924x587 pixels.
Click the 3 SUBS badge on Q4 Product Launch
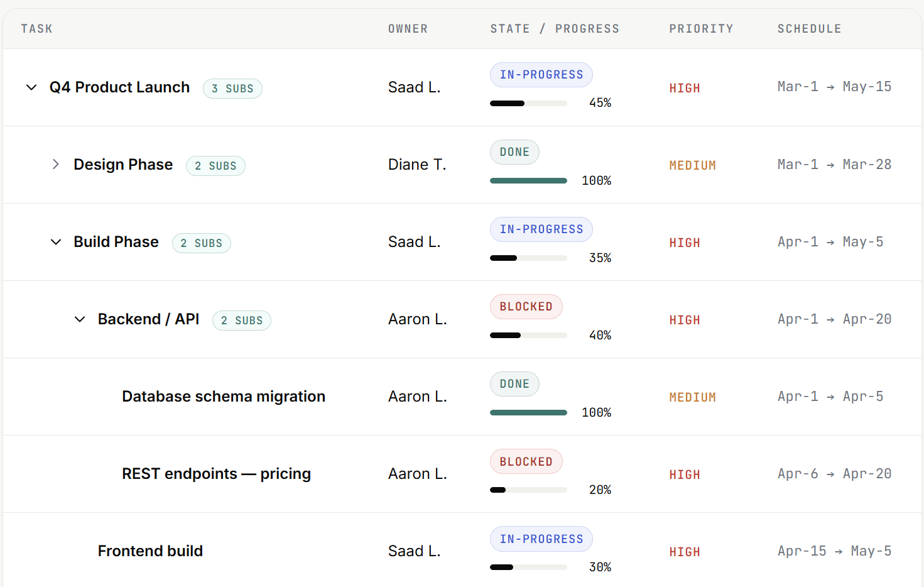(232, 89)
